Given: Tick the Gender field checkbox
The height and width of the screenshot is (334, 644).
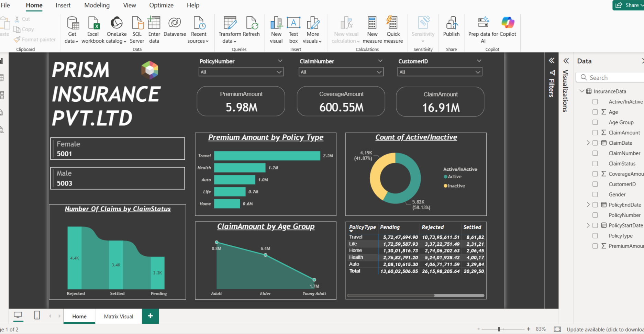Looking at the screenshot, I should point(595,194).
